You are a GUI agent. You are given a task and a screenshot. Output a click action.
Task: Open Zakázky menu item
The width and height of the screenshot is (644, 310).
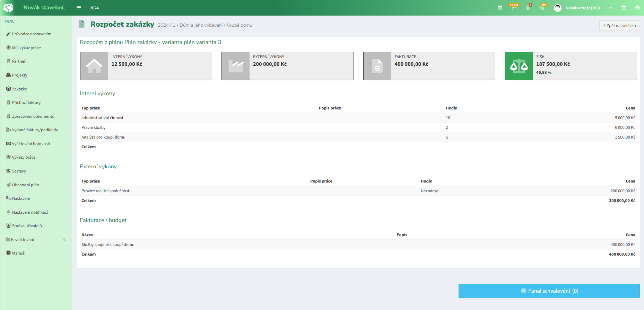(x=19, y=89)
